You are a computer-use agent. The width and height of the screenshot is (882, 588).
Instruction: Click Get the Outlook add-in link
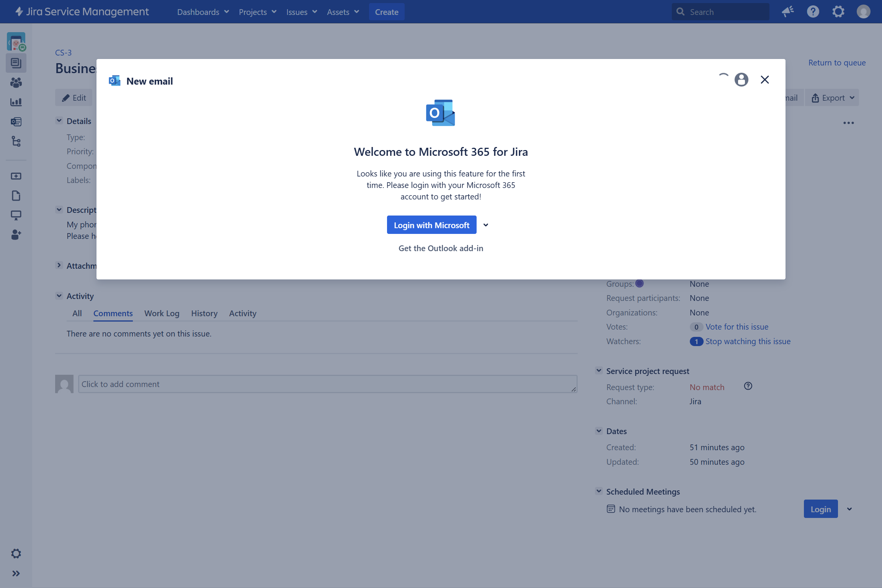(441, 248)
